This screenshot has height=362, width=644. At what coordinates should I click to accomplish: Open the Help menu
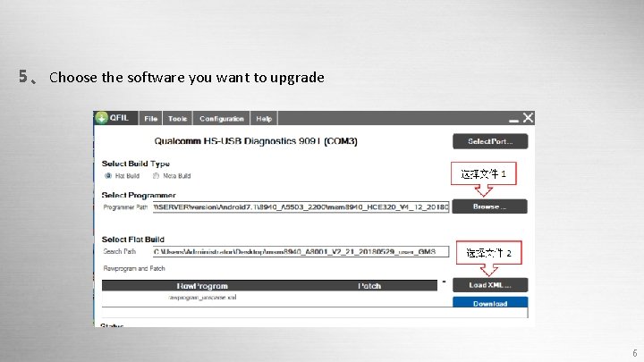[264, 118]
